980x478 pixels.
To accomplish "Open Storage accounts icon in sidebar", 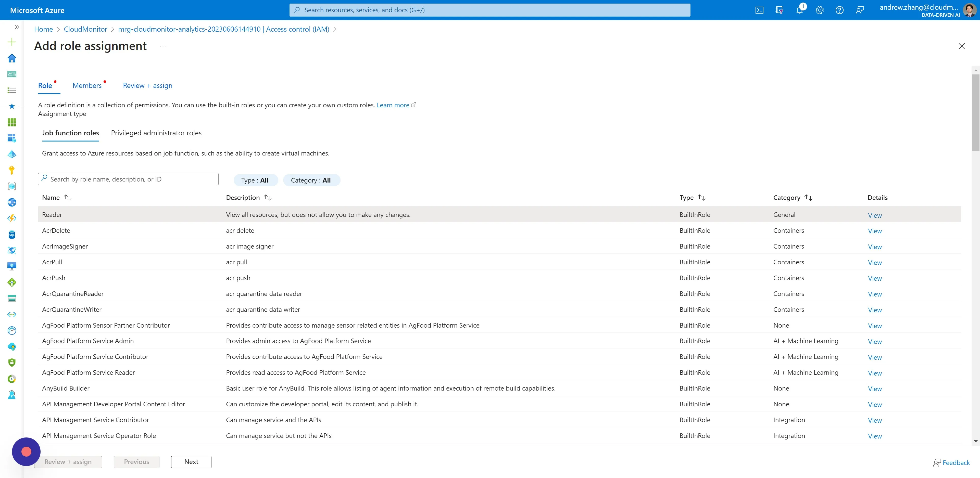I will 12,299.
